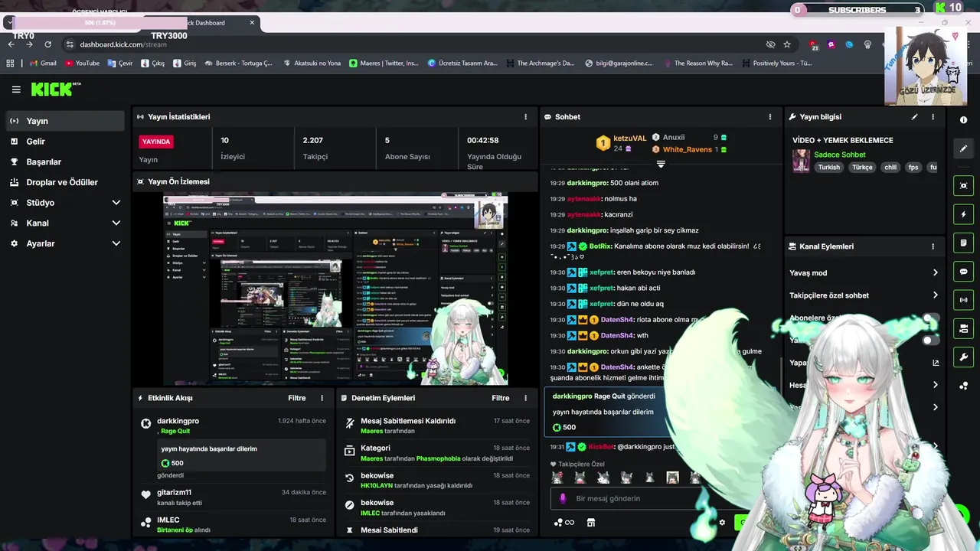Toggle the switch below Abonelere özel

click(x=930, y=341)
